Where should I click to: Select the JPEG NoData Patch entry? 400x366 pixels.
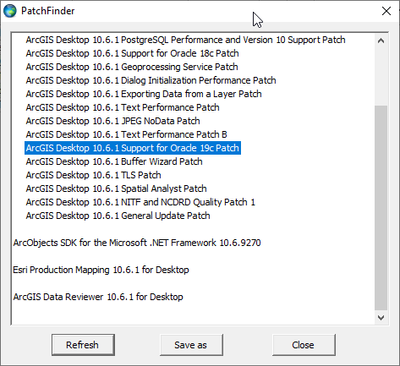[113, 121]
